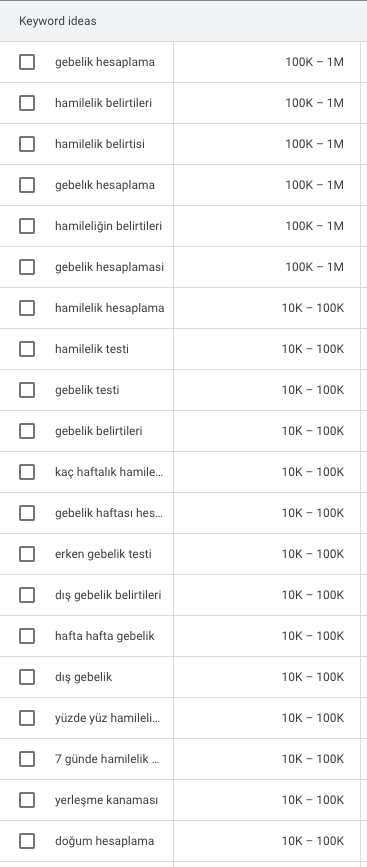Click the '7 günde hamilelik …' keyword text
Viewport: 367px width, 867px height.
coord(107,759)
